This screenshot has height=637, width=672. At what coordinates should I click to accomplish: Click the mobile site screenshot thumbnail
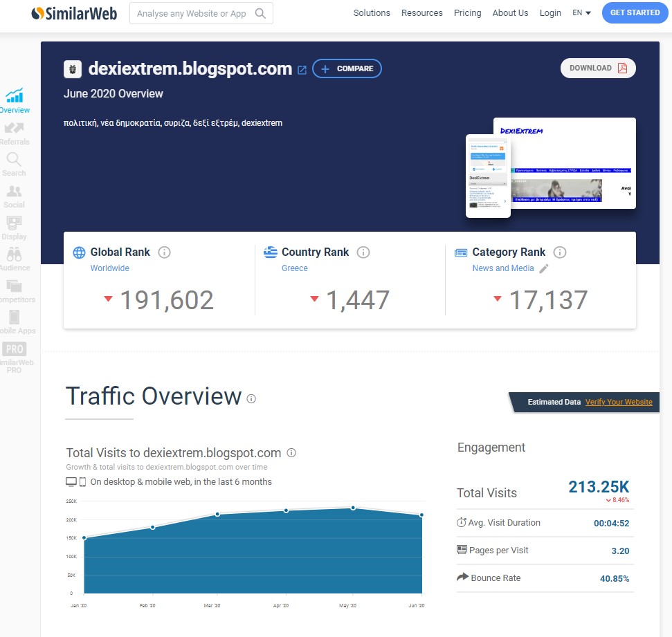(488, 176)
